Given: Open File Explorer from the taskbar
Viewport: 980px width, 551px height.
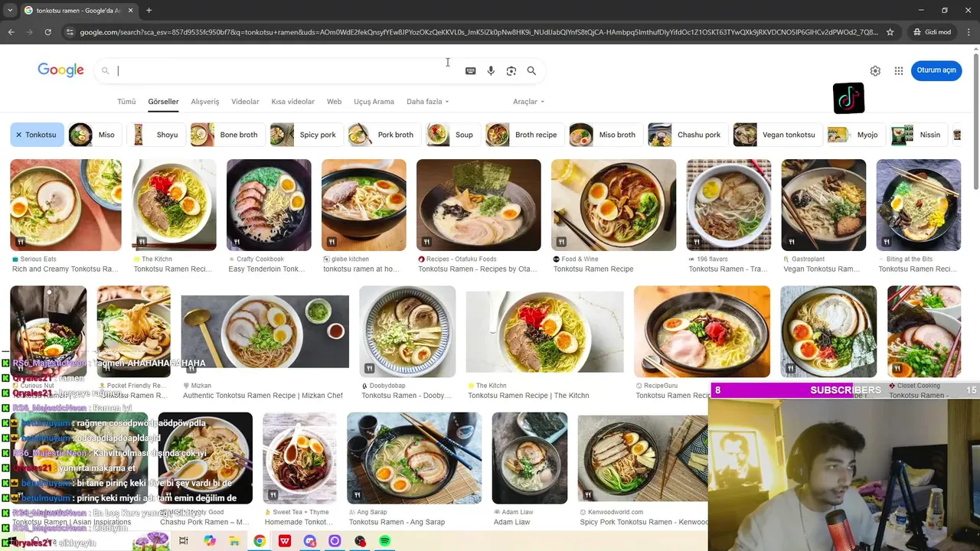Looking at the screenshot, I should tap(234, 541).
